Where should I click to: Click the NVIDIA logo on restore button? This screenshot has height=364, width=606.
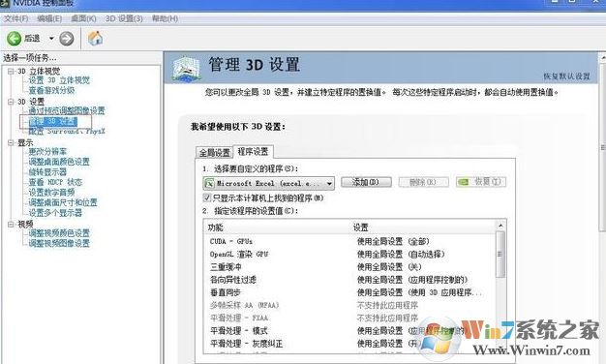[463, 182]
